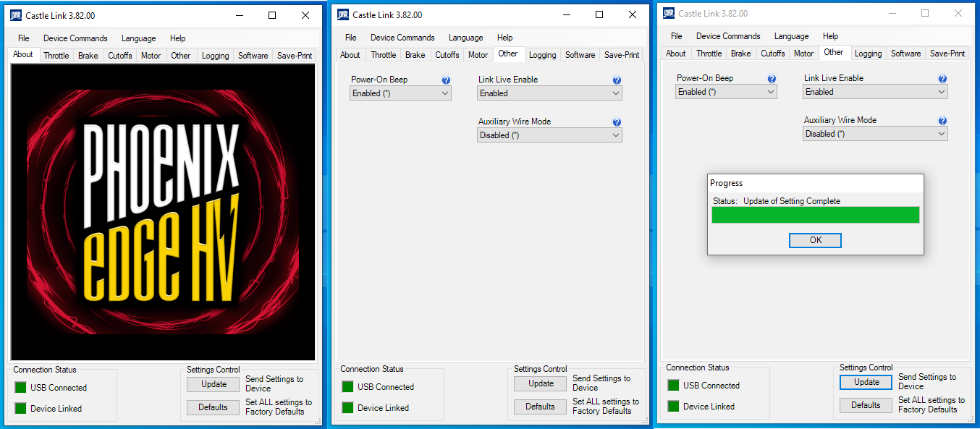The width and height of the screenshot is (980, 429).
Task: Click Defaults button in middle window
Action: click(x=541, y=407)
